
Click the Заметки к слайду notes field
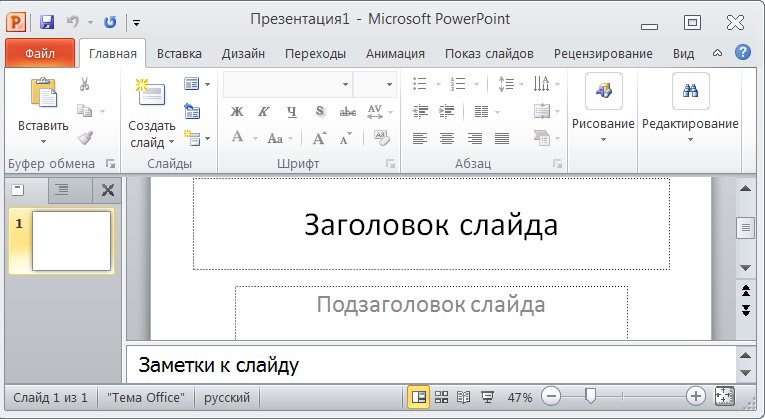431,365
